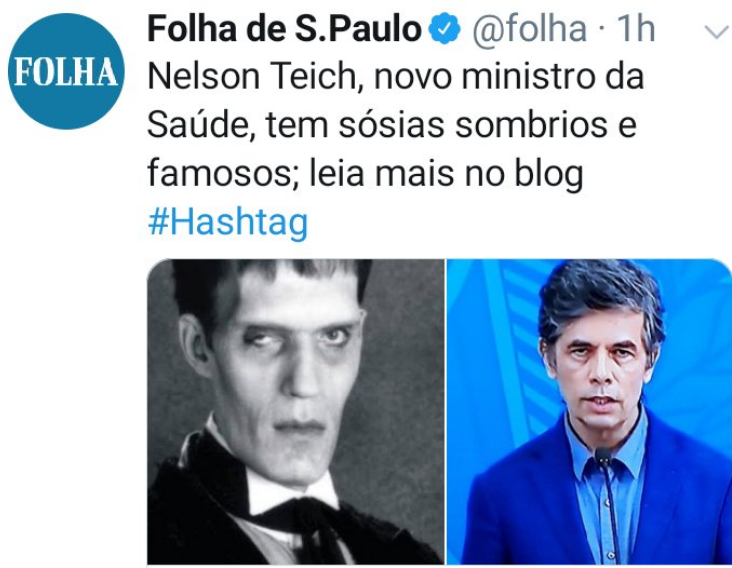This screenshot has height=568, width=732.
Task: Open the round Folha profile avatar
Action: tap(66, 71)
